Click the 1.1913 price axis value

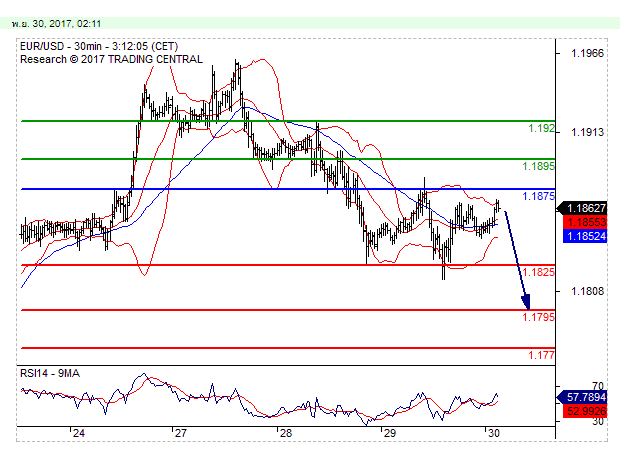click(x=588, y=132)
